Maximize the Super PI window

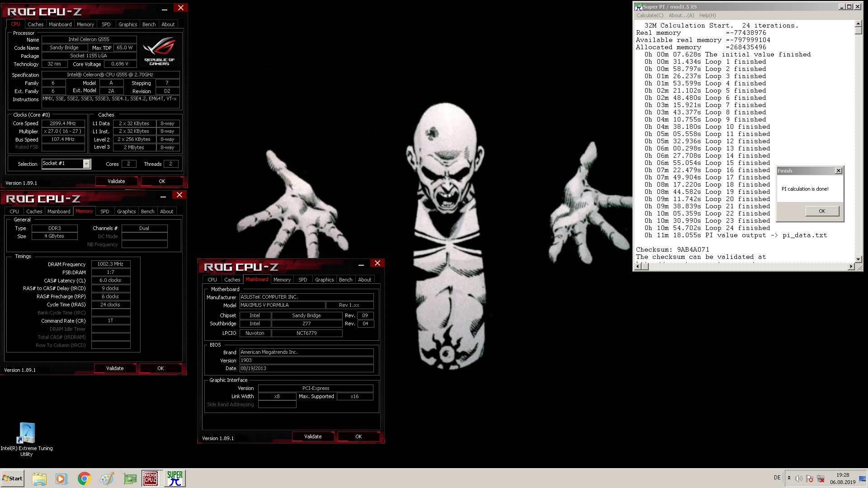point(849,6)
